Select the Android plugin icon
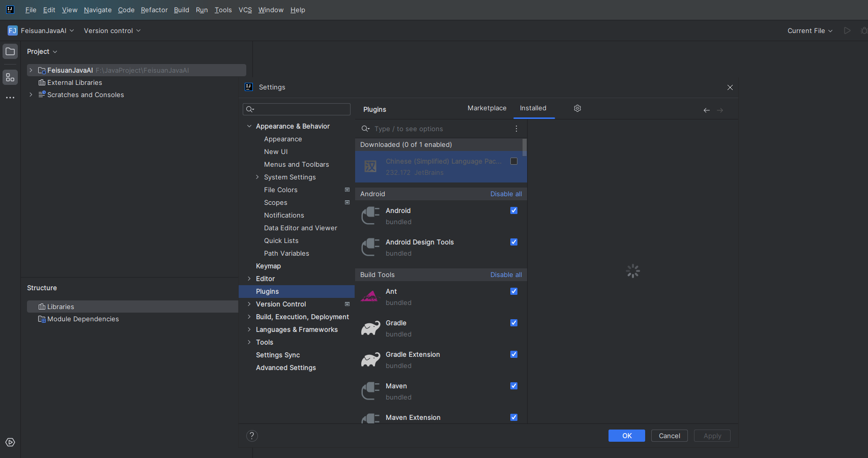868x458 pixels. (370, 216)
